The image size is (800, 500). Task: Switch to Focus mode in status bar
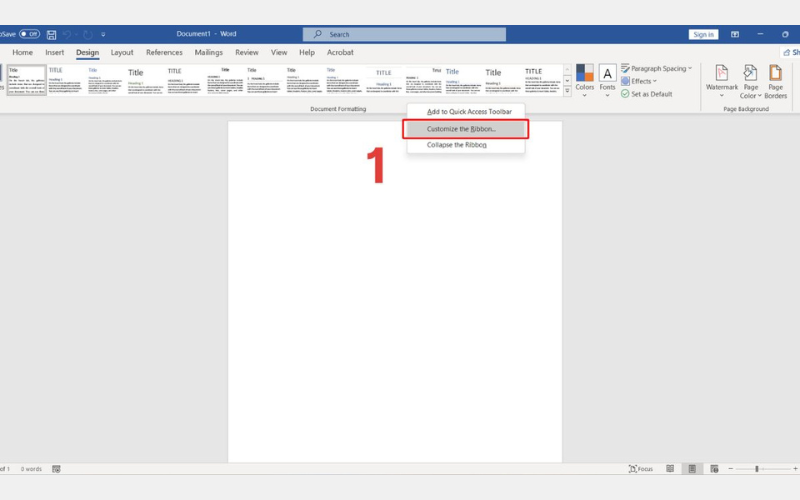[x=641, y=468]
